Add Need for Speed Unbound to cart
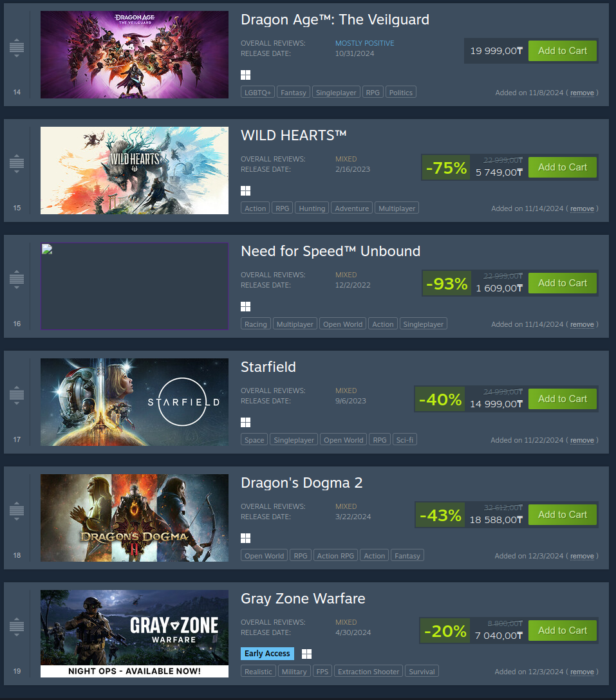The width and height of the screenshot is (616, 700). coord(563,283)
